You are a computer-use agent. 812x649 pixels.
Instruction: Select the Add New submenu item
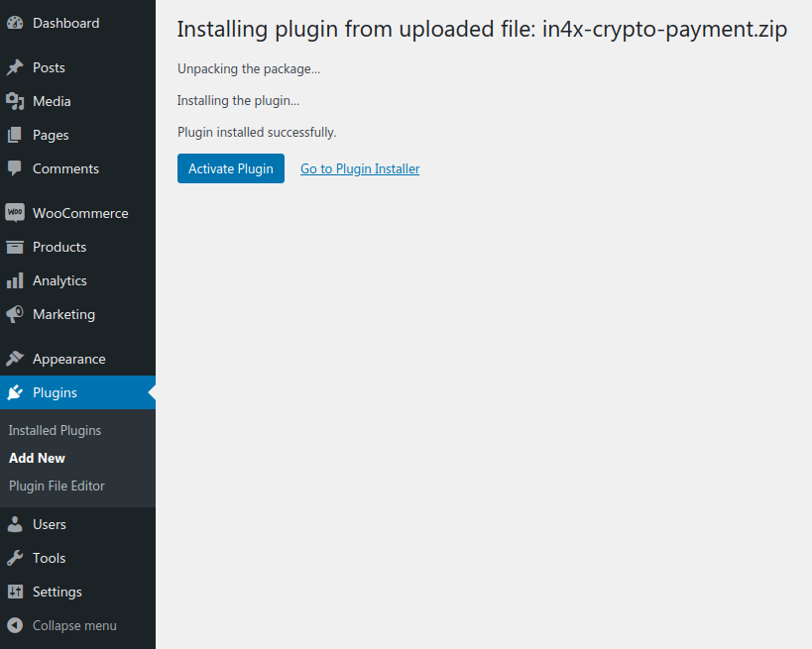tap(37, 458)
